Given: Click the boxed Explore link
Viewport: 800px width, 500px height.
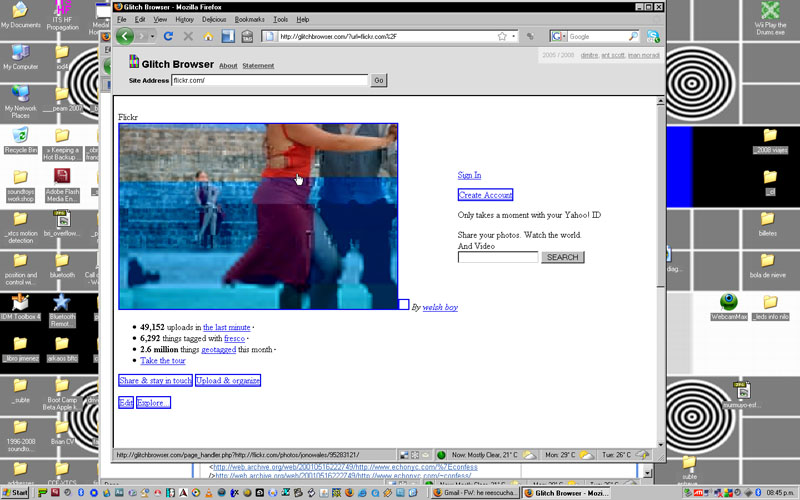Looking at the screenshot, I should 153,403.
